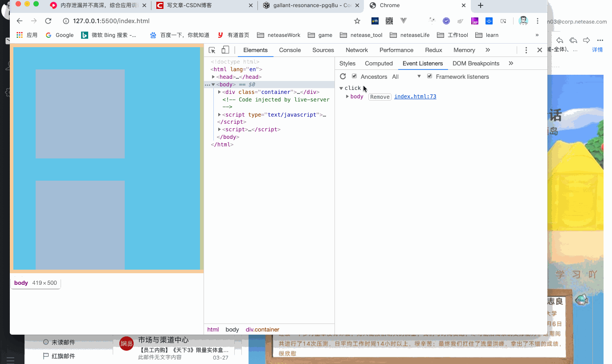
Task: Switch to the Network panel
Action: 357,50
